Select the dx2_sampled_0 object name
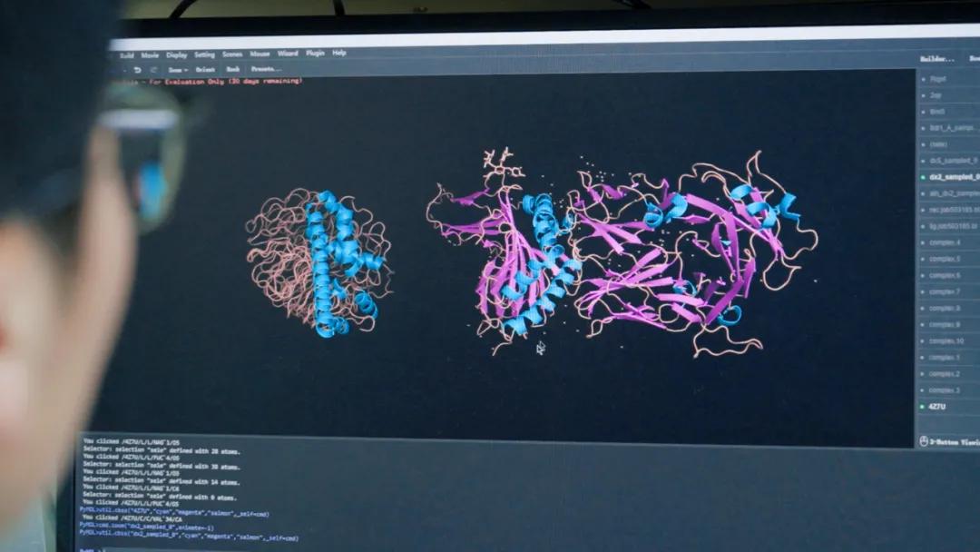Image resolution: width=980 pixels, height=552 pixels. pos(955,178)
